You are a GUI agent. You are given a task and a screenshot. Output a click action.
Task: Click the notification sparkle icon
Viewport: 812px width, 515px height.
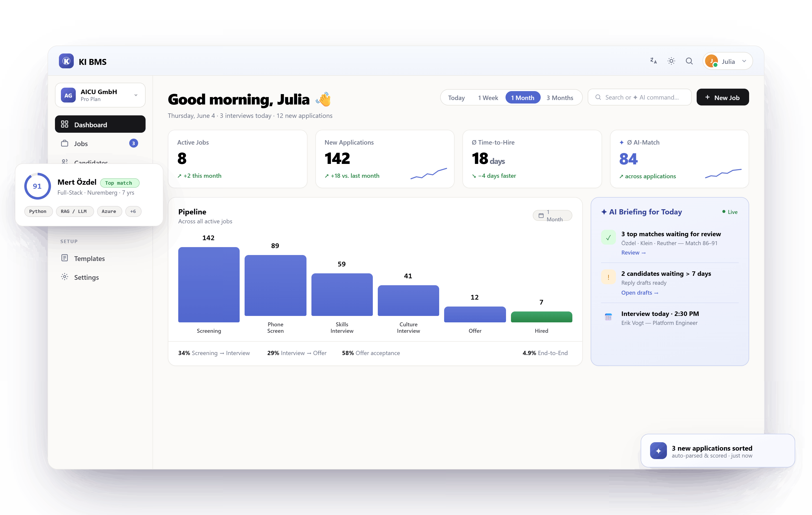click(658, 451)
